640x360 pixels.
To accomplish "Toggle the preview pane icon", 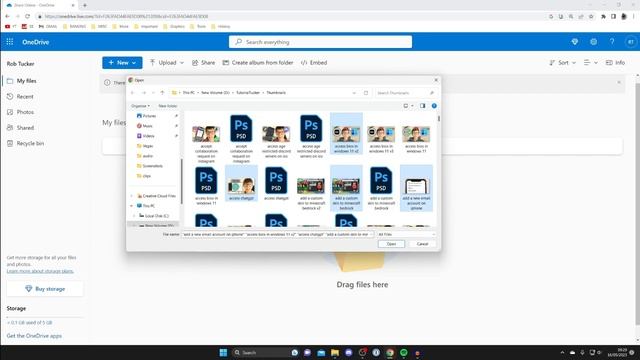I will [x=422, y=106].
